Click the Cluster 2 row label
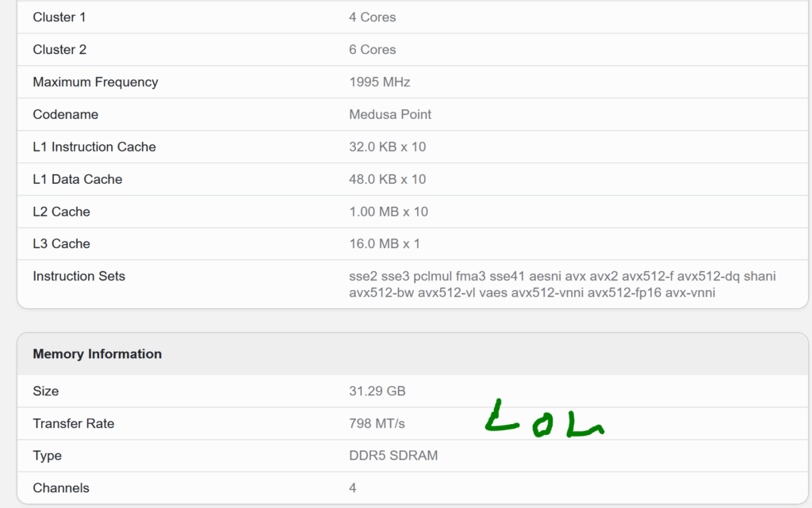The height and width of the screenshot is (508, 812). point(59,50)
